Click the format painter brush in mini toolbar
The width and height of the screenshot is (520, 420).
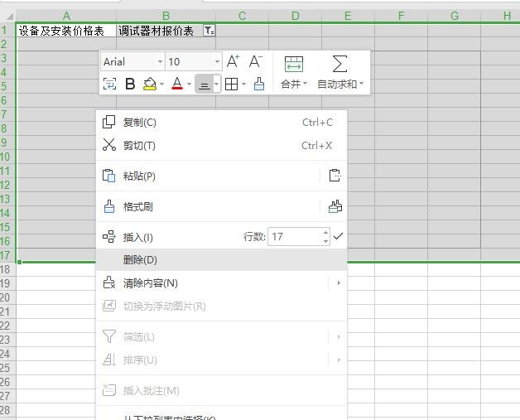[259, 84]
